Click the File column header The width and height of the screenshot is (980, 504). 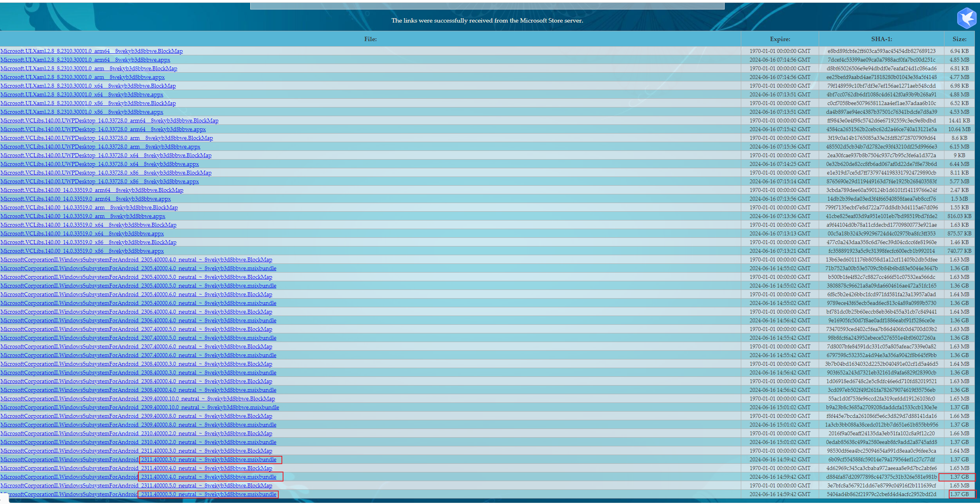[x=370, y=39]
